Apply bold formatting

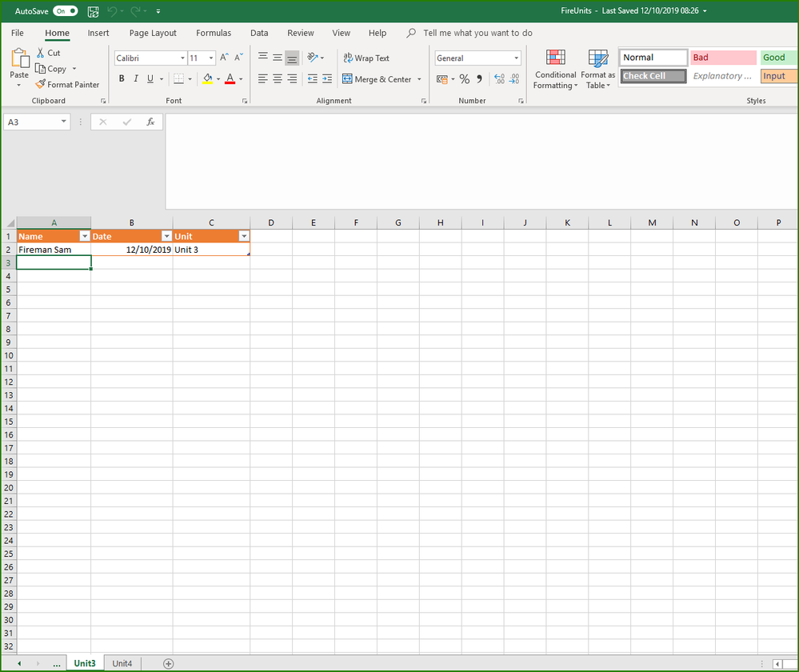click(122, 78)
